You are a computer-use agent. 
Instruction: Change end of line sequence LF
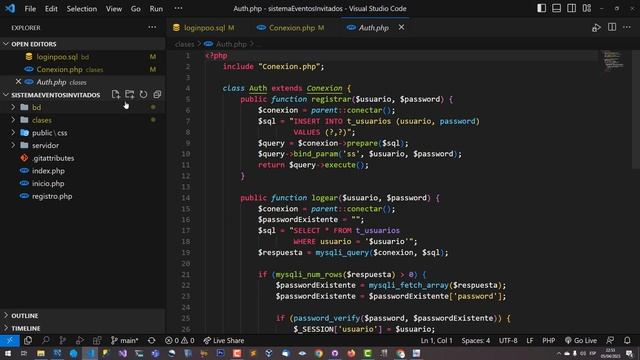pyautogui.click(x=530, y=340)
